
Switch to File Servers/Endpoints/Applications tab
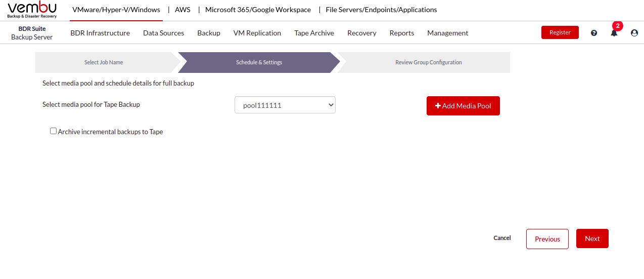381,10
